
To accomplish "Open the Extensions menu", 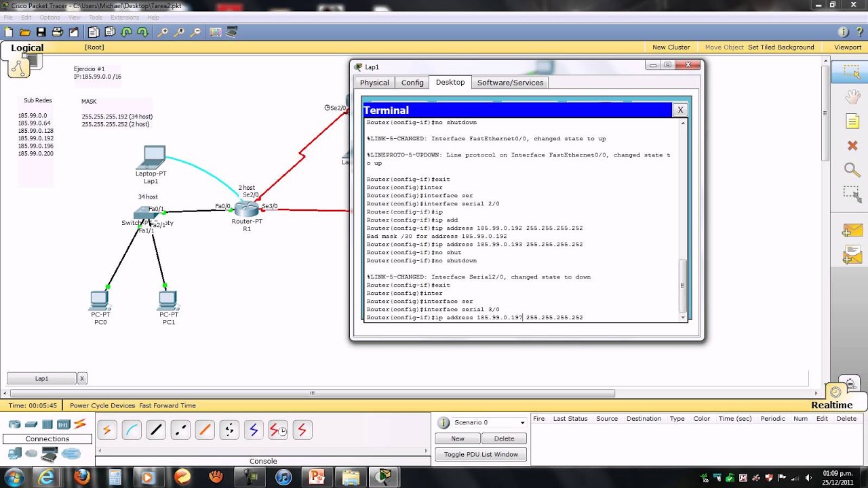I will (125, 17).
